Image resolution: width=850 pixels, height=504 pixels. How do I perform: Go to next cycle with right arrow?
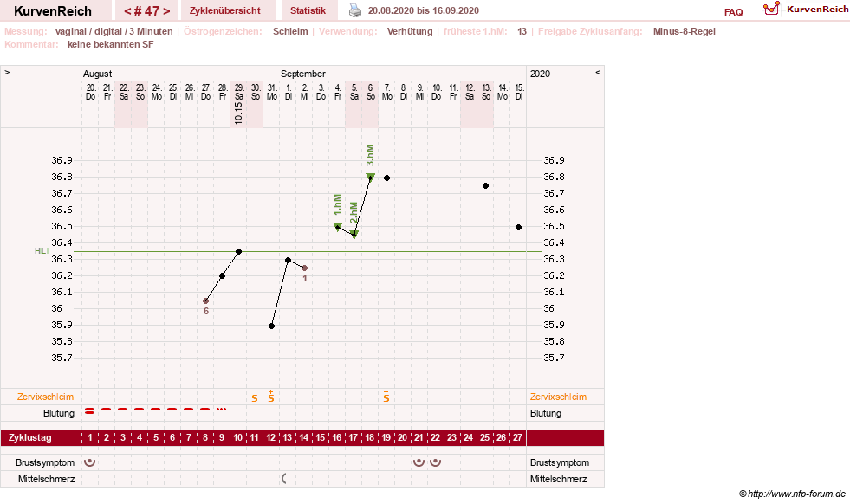166,11
